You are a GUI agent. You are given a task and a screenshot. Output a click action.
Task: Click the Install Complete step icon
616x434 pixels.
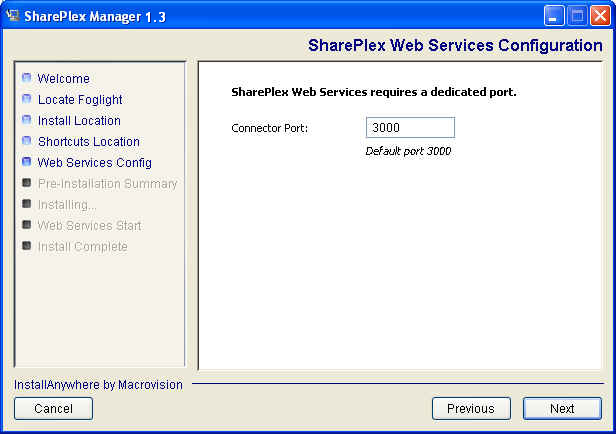[27, 246]
